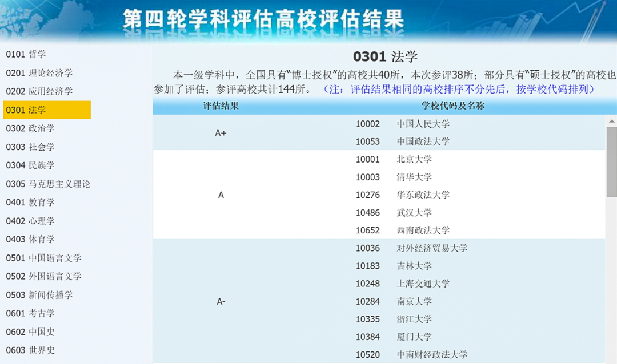Select 0304 民族学 in list
617x364 pixels.
tap(30, 165)
